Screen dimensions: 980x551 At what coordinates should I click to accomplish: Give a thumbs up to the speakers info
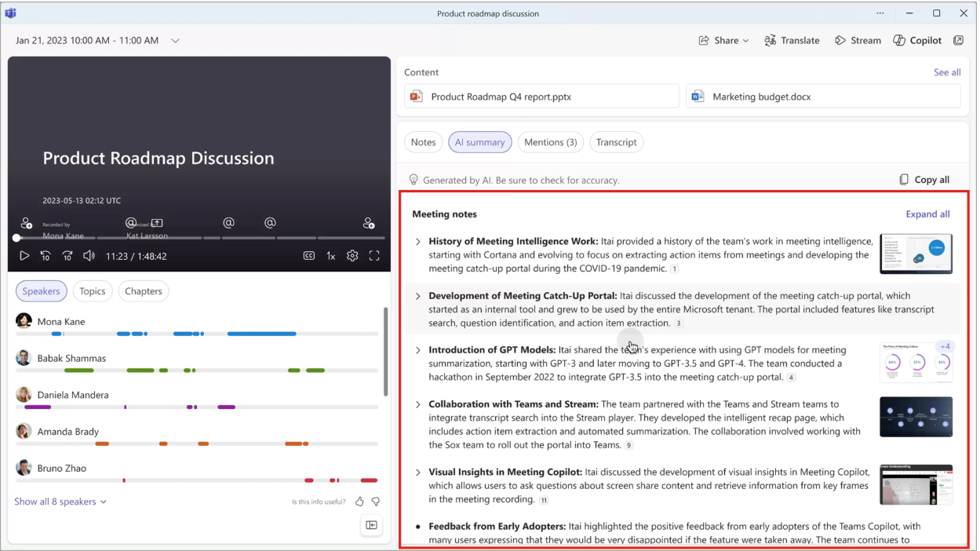(359, 501)
